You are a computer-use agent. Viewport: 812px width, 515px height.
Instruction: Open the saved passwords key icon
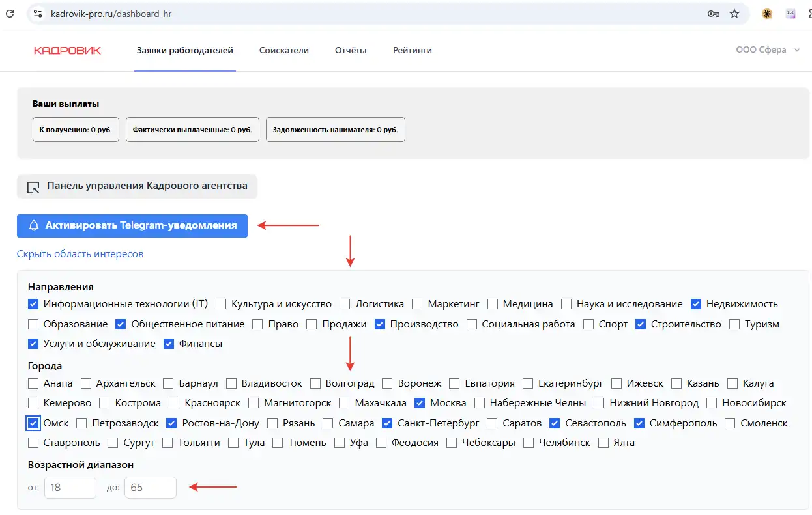(713, 14)
